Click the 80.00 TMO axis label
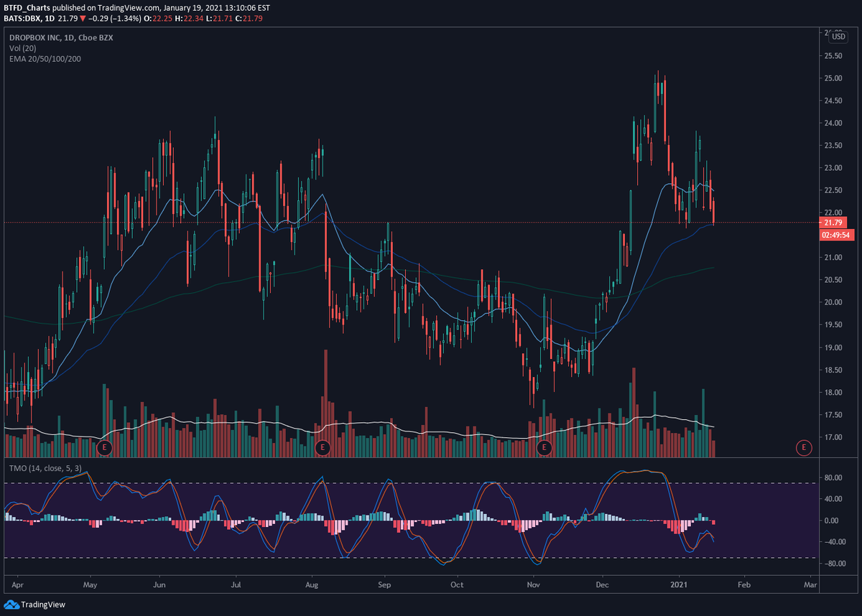 coord(833,477)
